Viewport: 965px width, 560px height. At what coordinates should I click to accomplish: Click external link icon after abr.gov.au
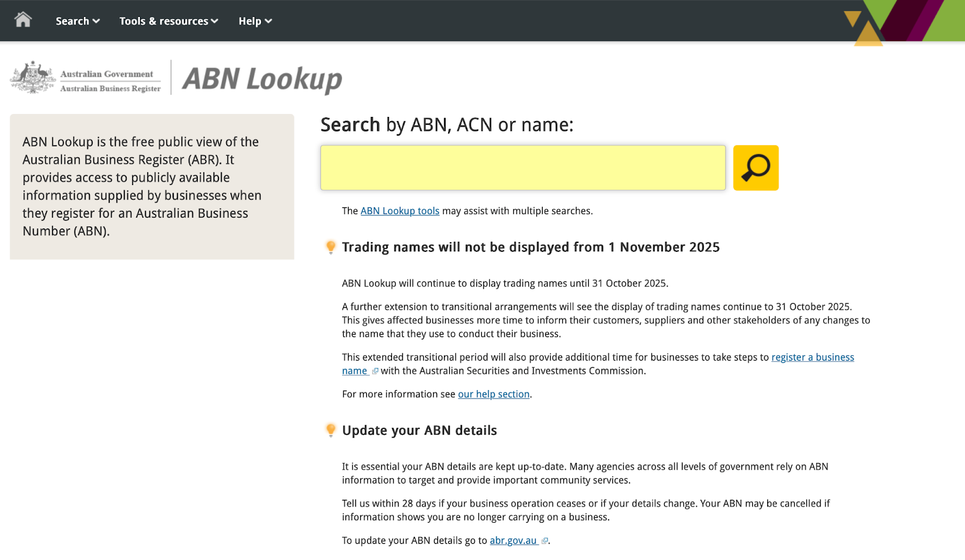coord(545,541)
